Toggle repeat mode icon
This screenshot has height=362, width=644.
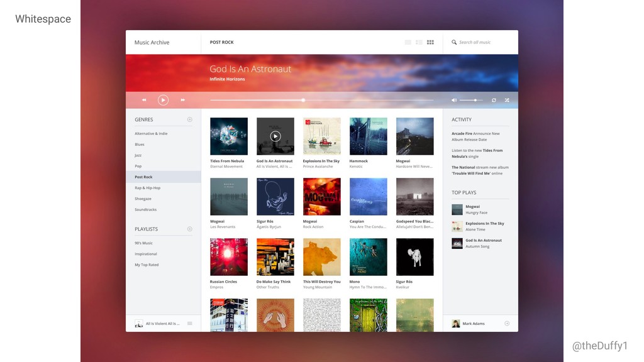(x=494, y=100)
